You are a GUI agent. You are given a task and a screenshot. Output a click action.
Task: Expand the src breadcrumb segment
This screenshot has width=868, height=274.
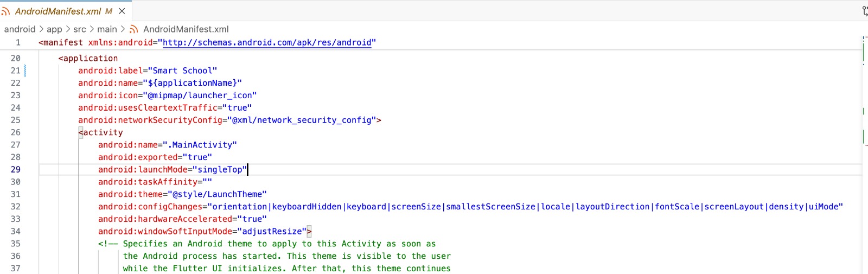(80, 29)
